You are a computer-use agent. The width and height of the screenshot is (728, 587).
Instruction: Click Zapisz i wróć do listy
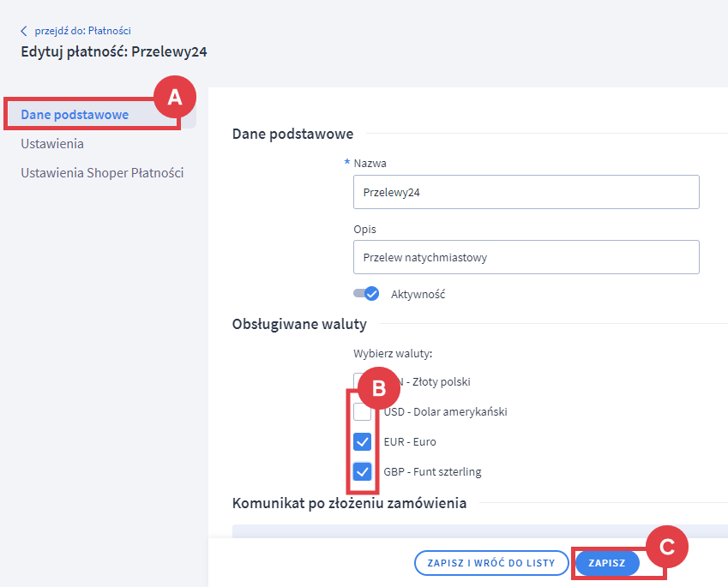point(491,563)
